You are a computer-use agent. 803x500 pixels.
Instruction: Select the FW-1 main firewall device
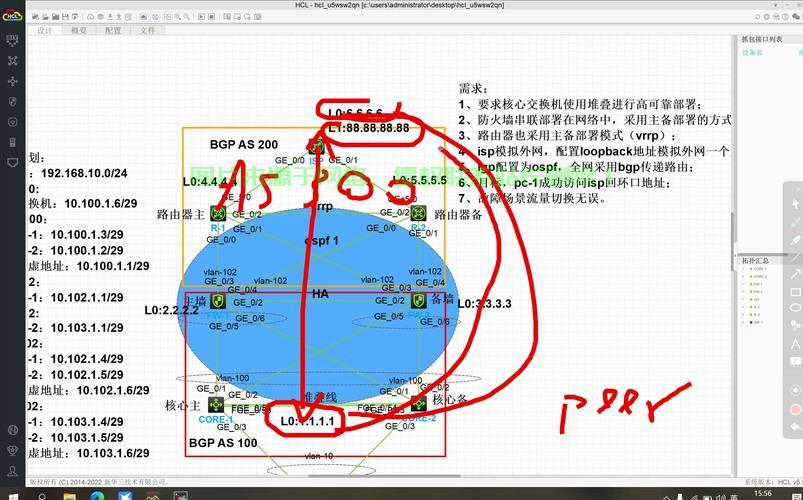pyautogui.click(x=218, y=300)
